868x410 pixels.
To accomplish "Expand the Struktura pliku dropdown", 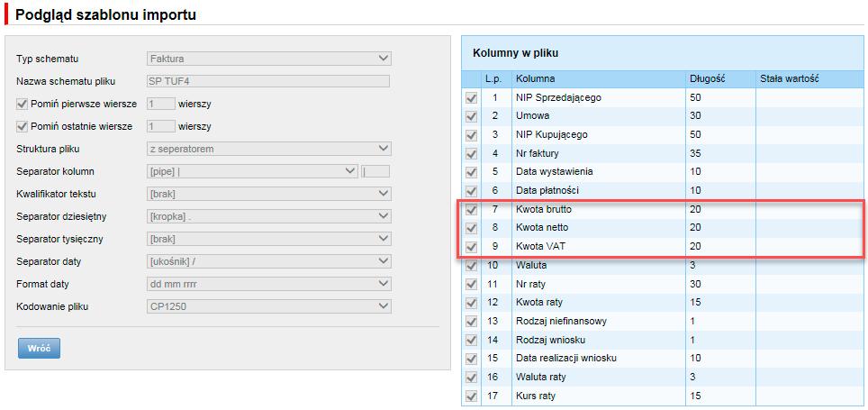I will click(268, 149).
